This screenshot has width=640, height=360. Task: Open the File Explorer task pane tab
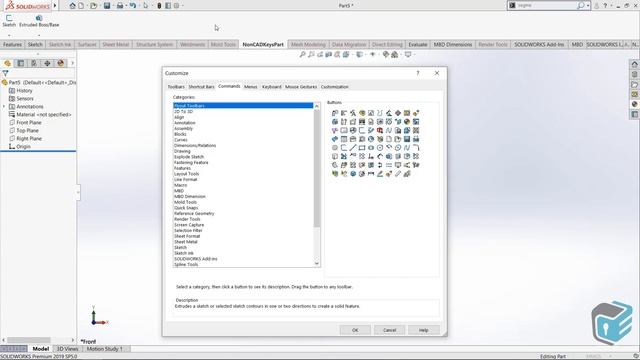634,84
